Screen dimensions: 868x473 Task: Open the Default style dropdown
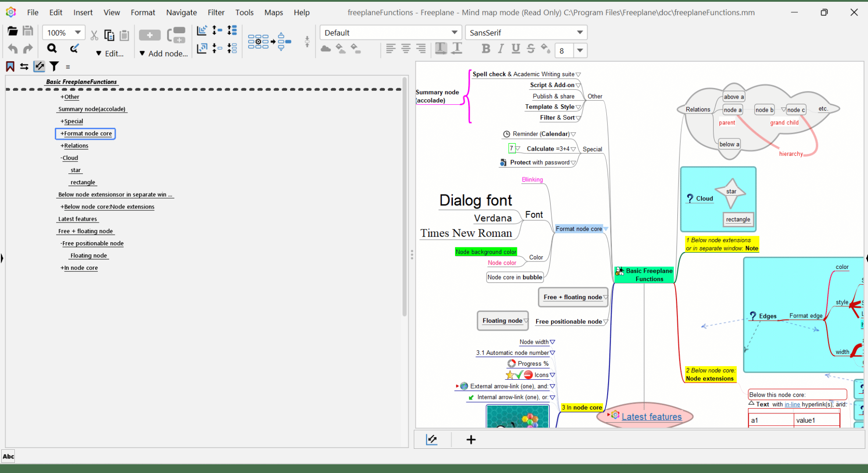tap(455, 32)
